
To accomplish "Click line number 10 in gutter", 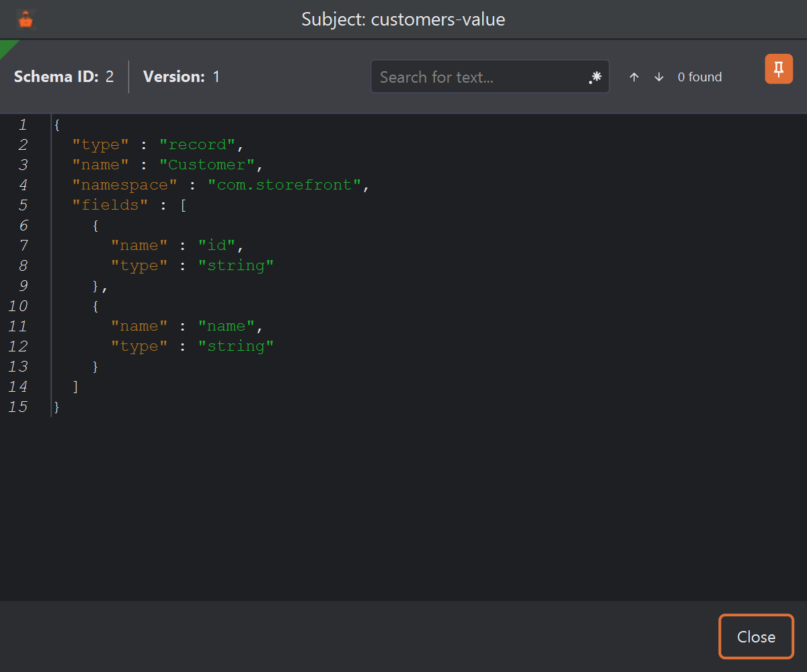I will coord(18,306).
